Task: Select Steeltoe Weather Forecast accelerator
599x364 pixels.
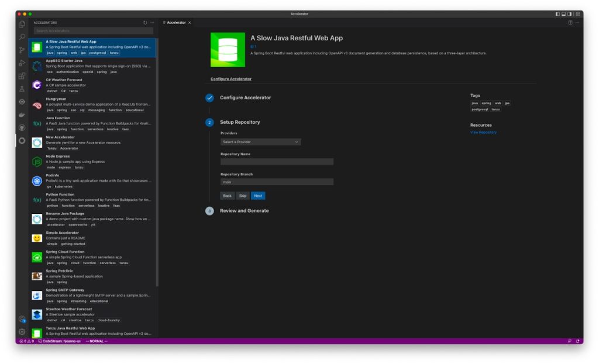Action: point(92,314)
